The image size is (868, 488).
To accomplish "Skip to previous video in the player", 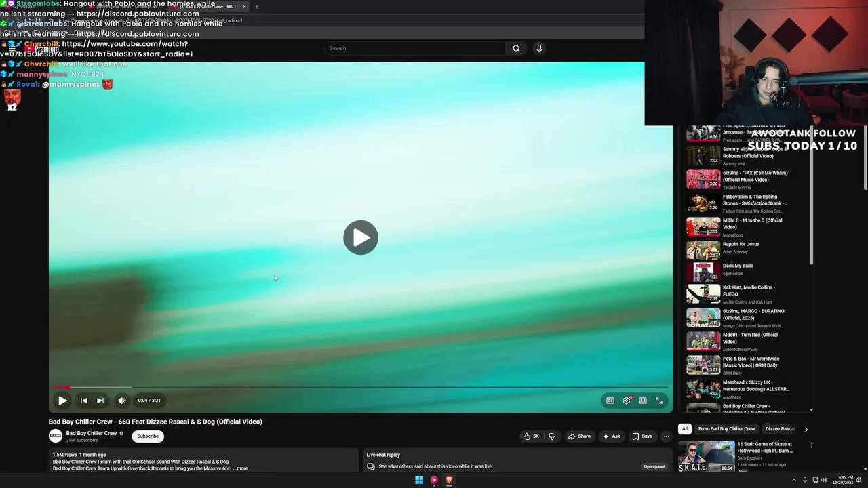I will (84, 401).
